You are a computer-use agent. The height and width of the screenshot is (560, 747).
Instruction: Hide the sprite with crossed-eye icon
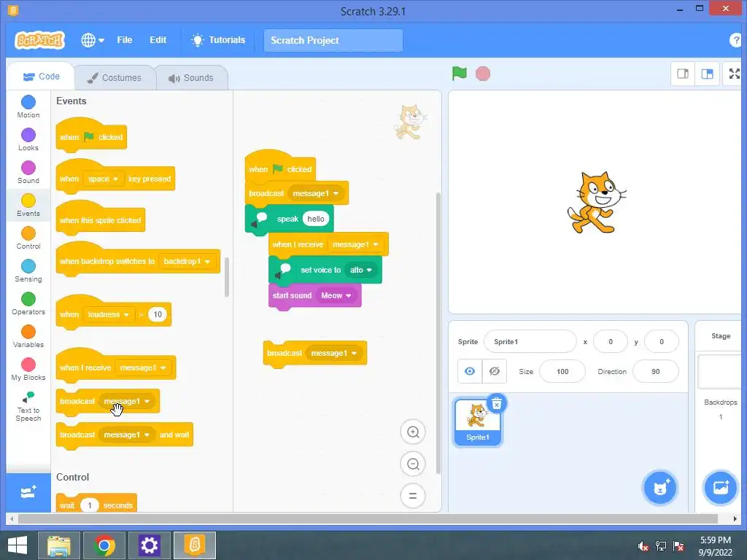[x=495, y=371]
